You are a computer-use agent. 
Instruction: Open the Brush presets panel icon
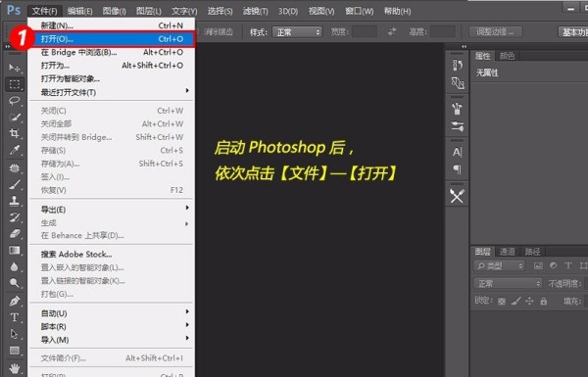pos(457,109)
